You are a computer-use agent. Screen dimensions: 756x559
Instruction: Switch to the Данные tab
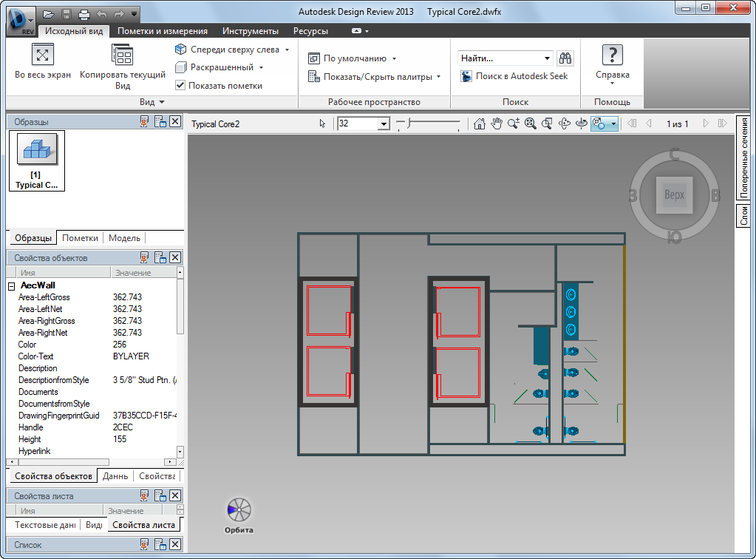115,476
